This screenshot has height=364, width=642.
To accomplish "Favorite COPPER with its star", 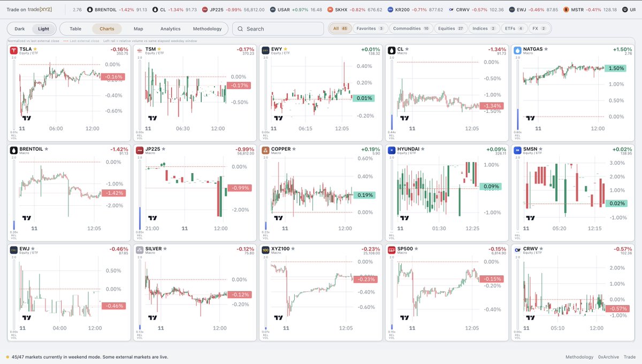I will point(294,149).
